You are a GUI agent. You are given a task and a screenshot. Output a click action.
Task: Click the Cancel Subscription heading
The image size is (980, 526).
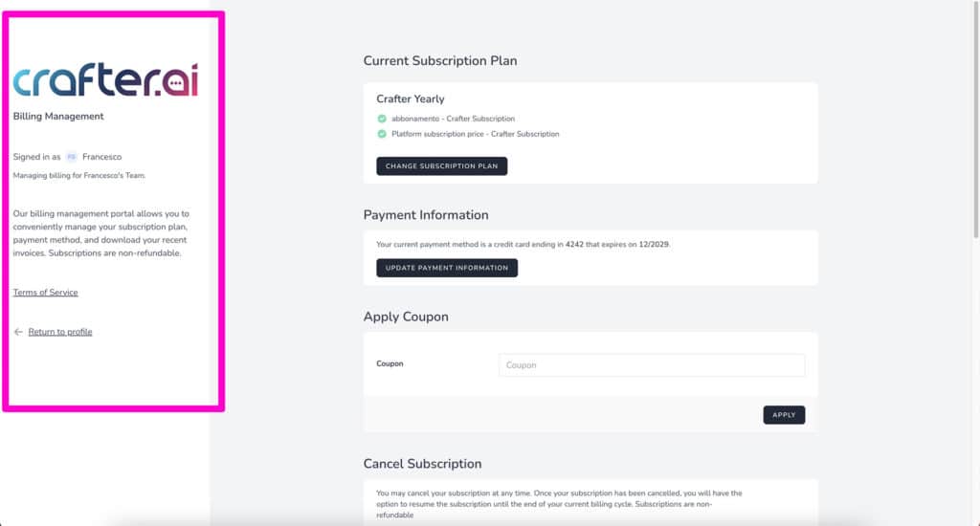[422, 464]
